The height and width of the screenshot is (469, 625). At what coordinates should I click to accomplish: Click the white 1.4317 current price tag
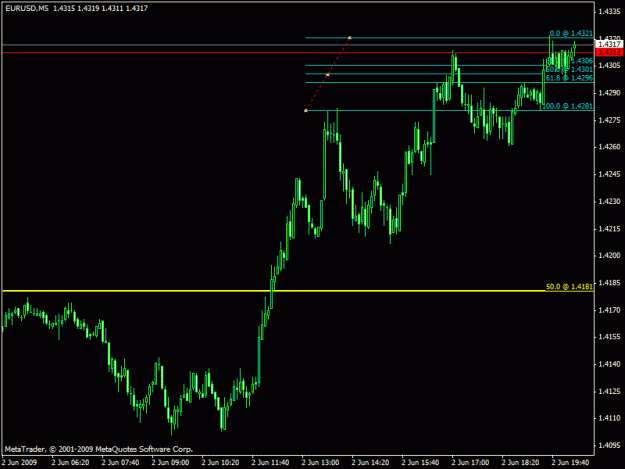609,44
